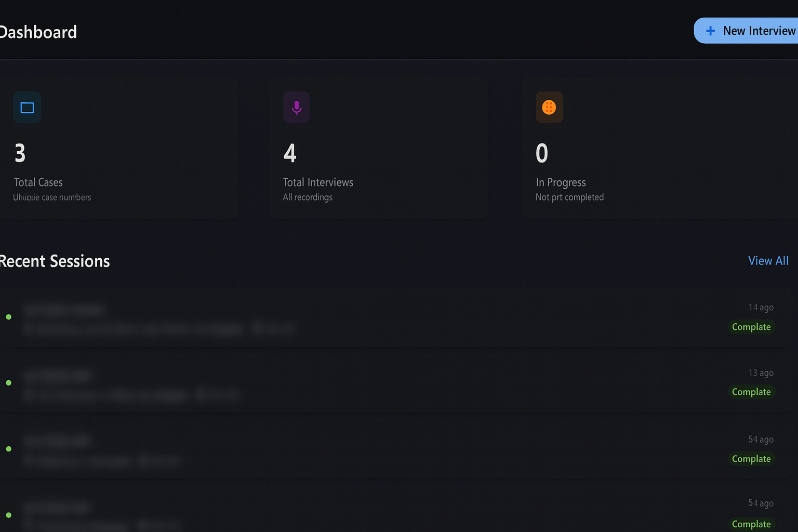Select the microphone icon on the Total Interviews card
Image resolution: width=798 pixels, height=532 pixels.
[296, 107]
